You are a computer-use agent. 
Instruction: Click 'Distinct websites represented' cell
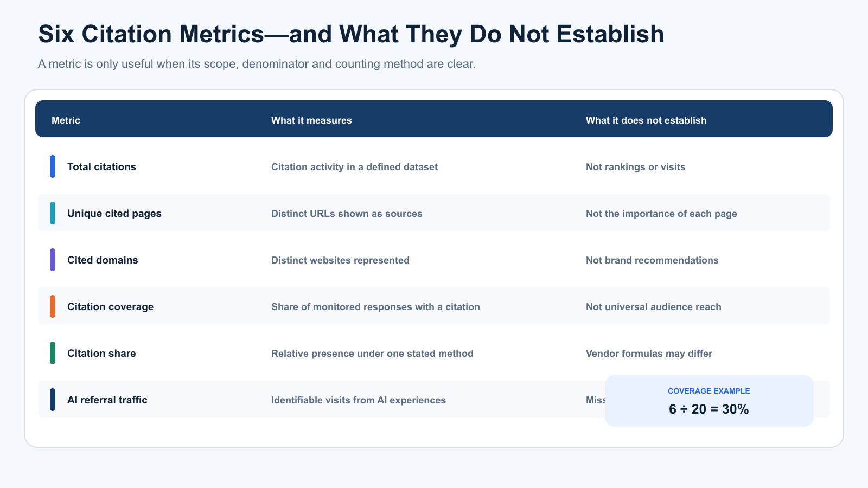click(x=340, y=260)
